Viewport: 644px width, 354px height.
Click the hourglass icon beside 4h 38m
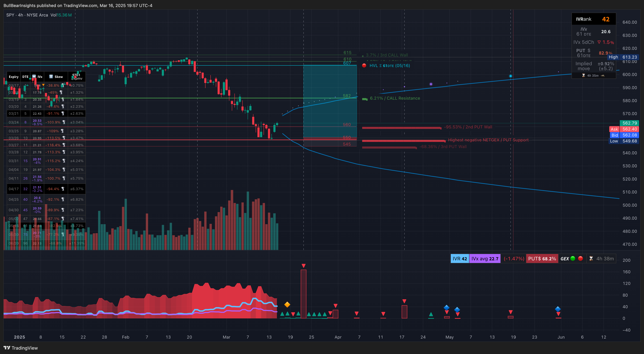click(x=591, y=259)
